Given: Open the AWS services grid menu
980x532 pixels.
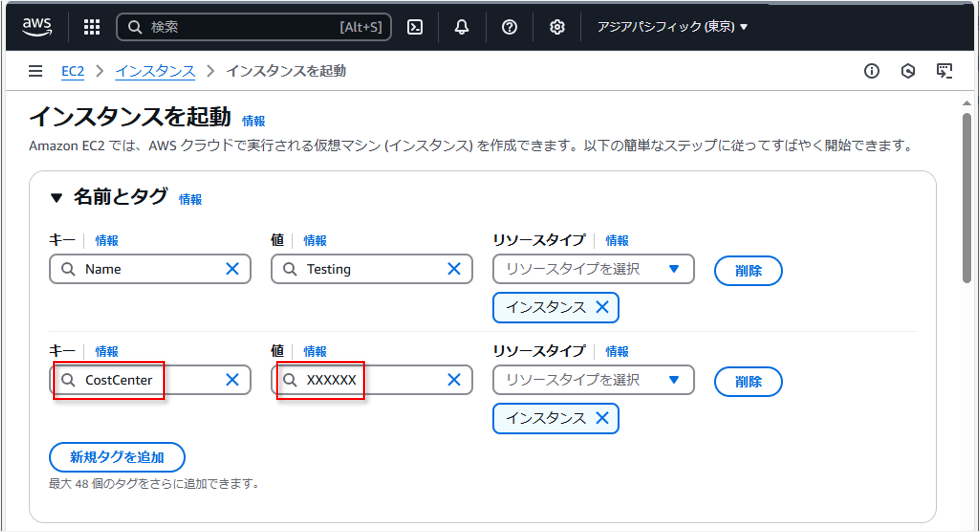Looking at the screenshot, I should pyautogui.click(x=91, y=27).
